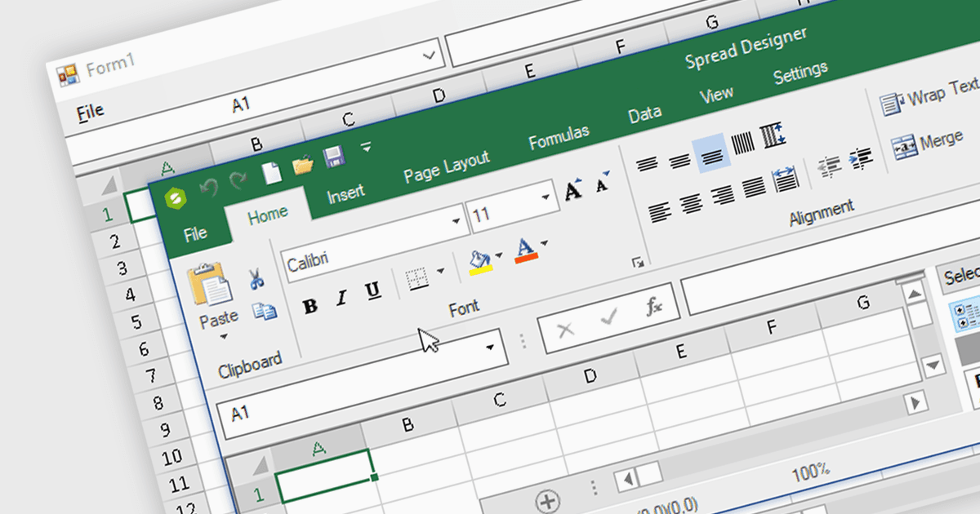Justify text in Alignment group
The height and width of the screenshot is (514, 980).
(754, 188)
